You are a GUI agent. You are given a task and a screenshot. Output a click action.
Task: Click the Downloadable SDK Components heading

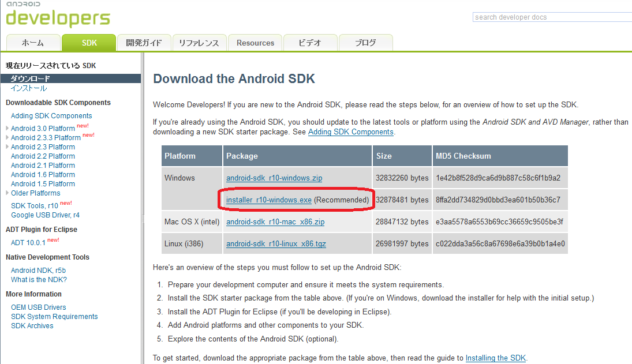tap(58, 103)
